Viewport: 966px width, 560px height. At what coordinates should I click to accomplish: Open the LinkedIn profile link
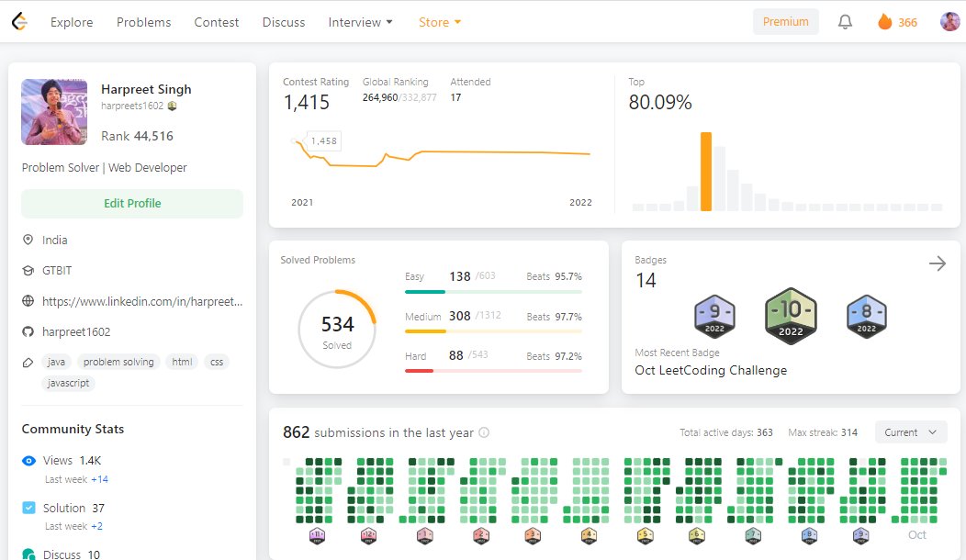pos(142,301)
